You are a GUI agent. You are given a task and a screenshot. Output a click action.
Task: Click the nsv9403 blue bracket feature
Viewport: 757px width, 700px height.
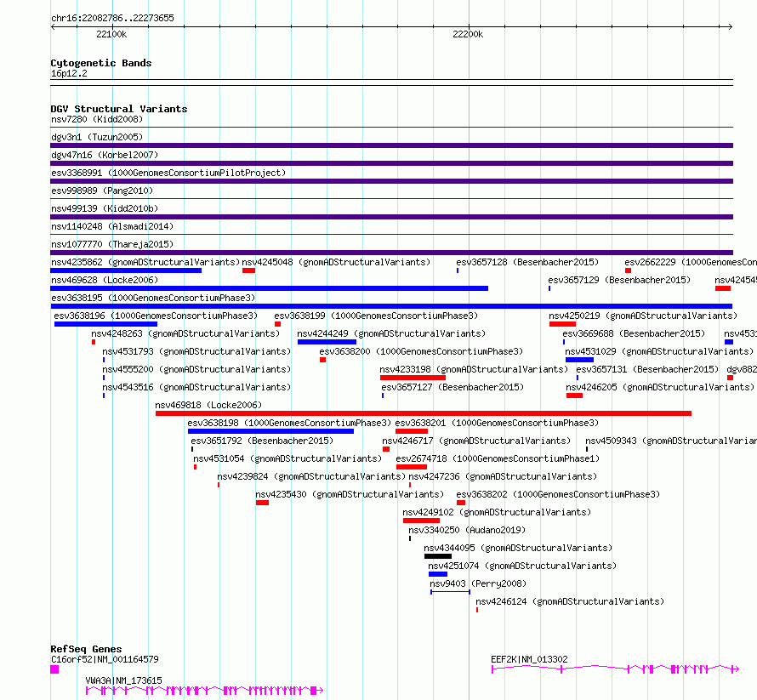tap(451, 592)
